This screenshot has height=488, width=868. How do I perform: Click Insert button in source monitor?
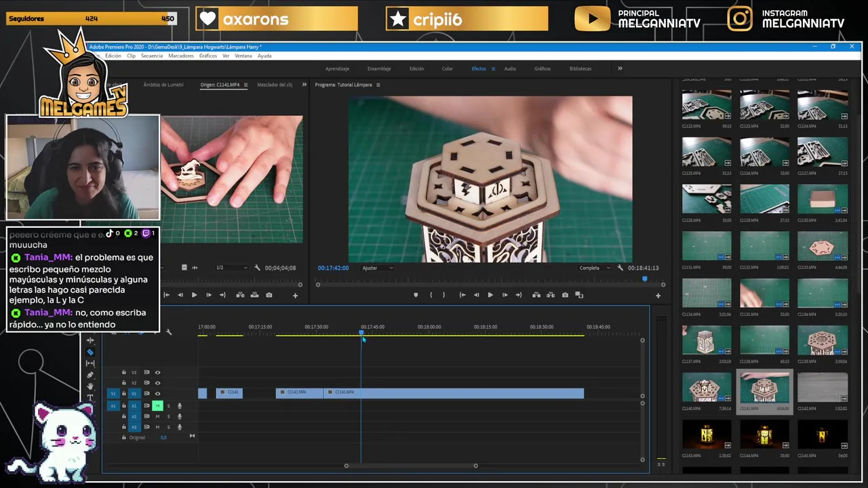click(x=240, y=295)
